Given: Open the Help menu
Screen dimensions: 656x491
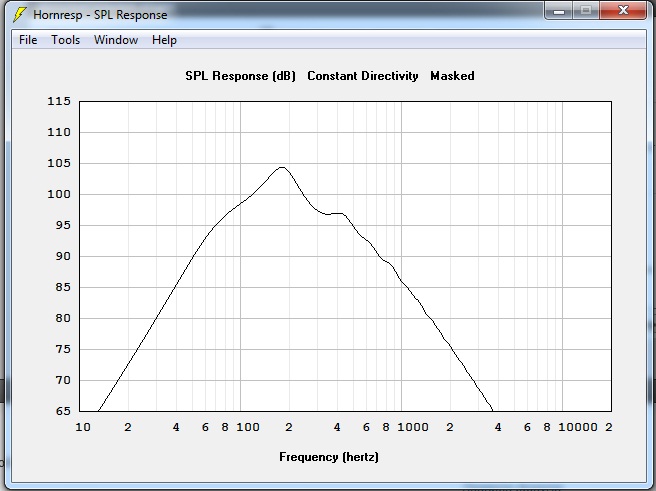Looking at the screenshot, I should pos(164,40).
